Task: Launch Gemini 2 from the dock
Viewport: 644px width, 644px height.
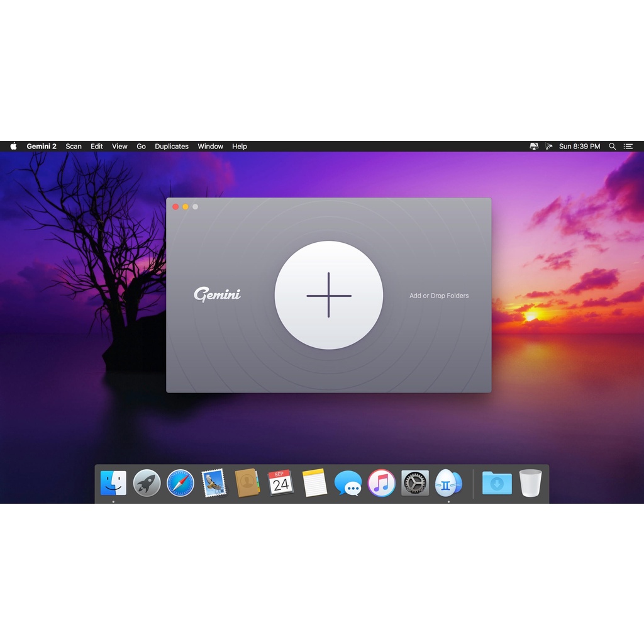Action: pos(448,483)
